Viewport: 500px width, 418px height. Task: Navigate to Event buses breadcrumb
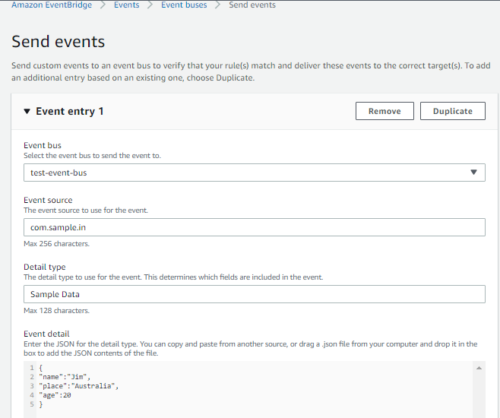click(184, 5)
